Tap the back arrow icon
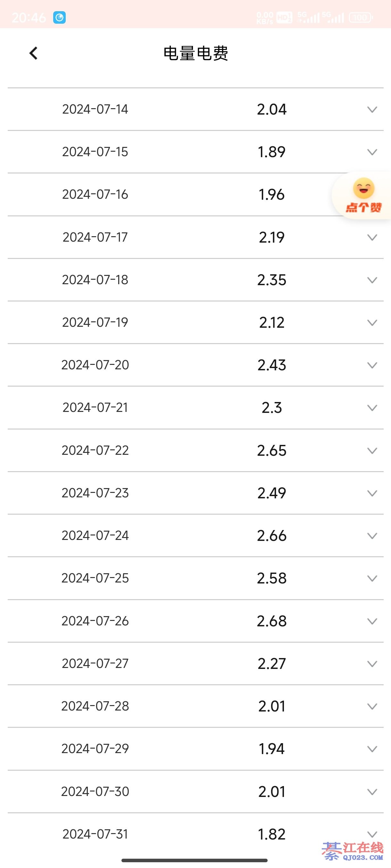 (x=33, y=53)
